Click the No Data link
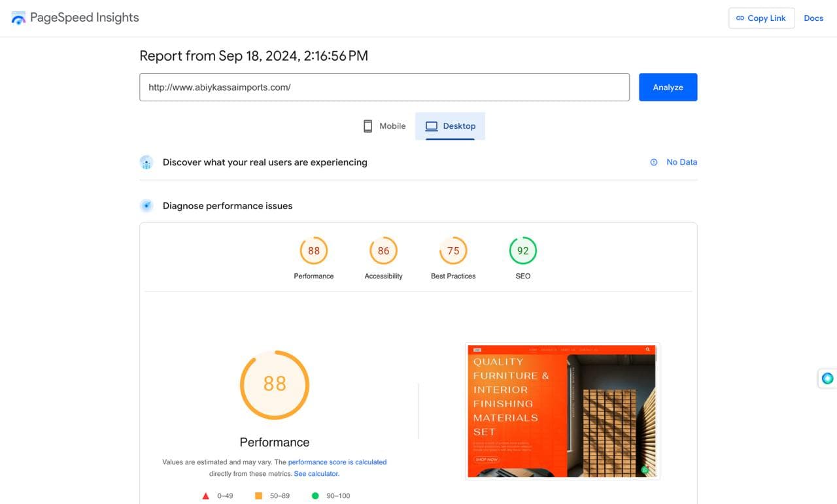Viewport: 837px width, 504px height. pyautogui.click(x=681, y=162)
